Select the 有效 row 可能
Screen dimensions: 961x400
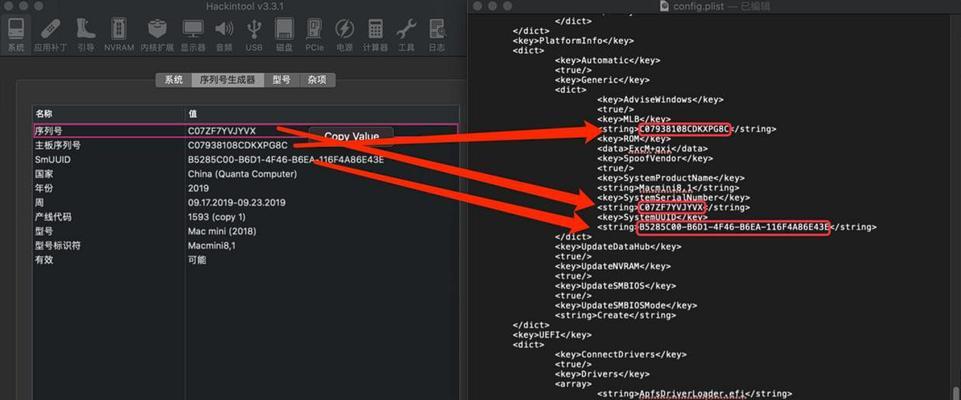(245, 260)
